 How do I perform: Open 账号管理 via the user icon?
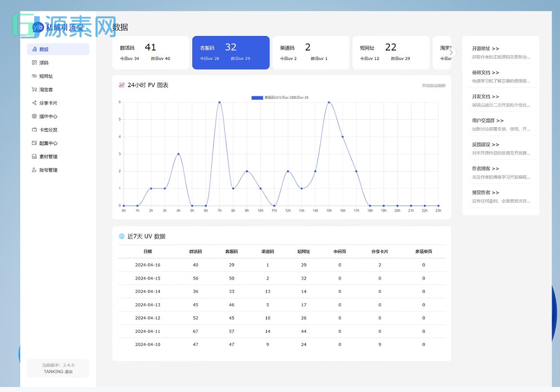34,170
